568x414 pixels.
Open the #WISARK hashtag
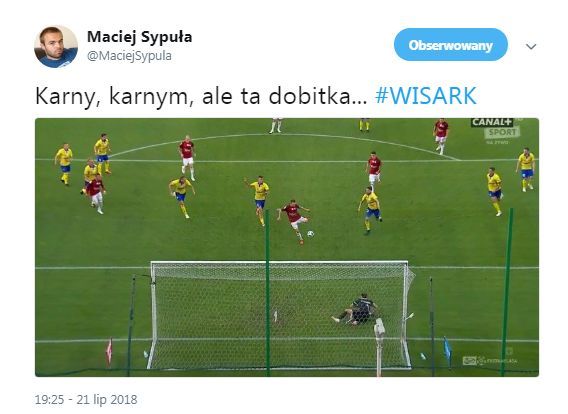tap(426, 96)
